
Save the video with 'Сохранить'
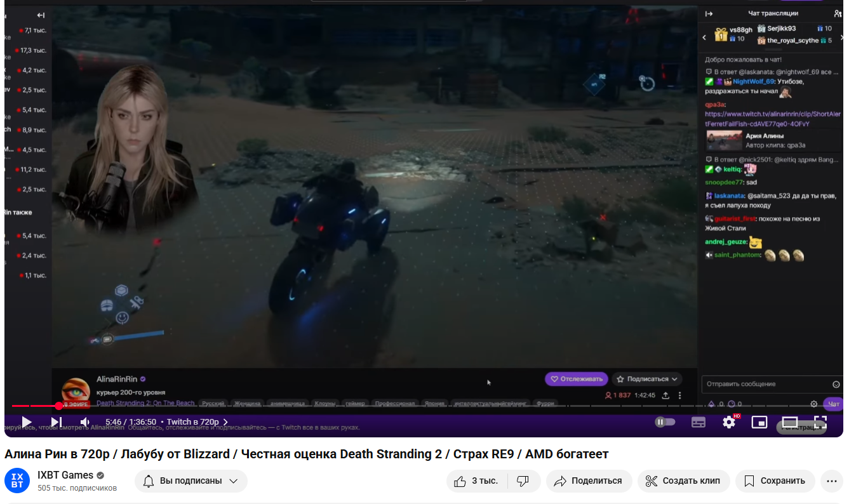pyautogui.click(x=775, y=481)
